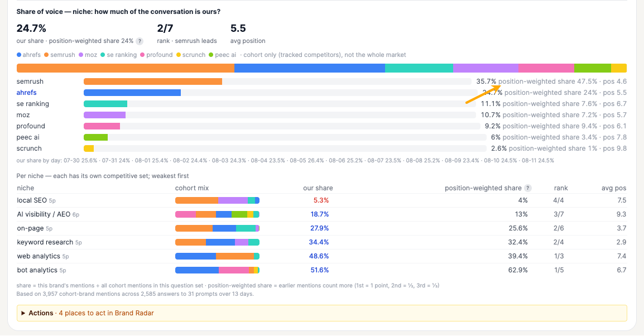This screenshot has width=644, height=336.
Task: Click avg pos 2.9 in keyword research row
Action: pos(622,242)
